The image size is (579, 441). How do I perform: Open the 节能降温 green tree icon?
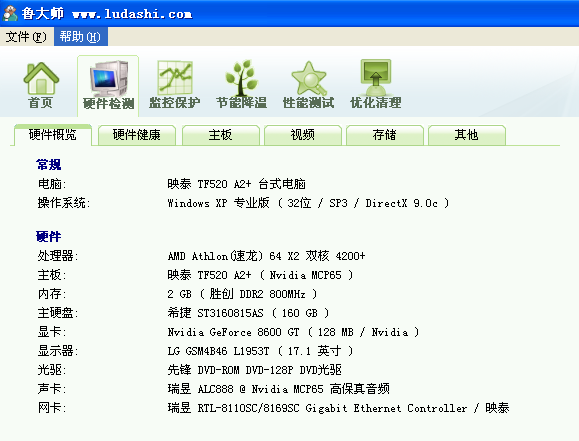click(241, 85)
